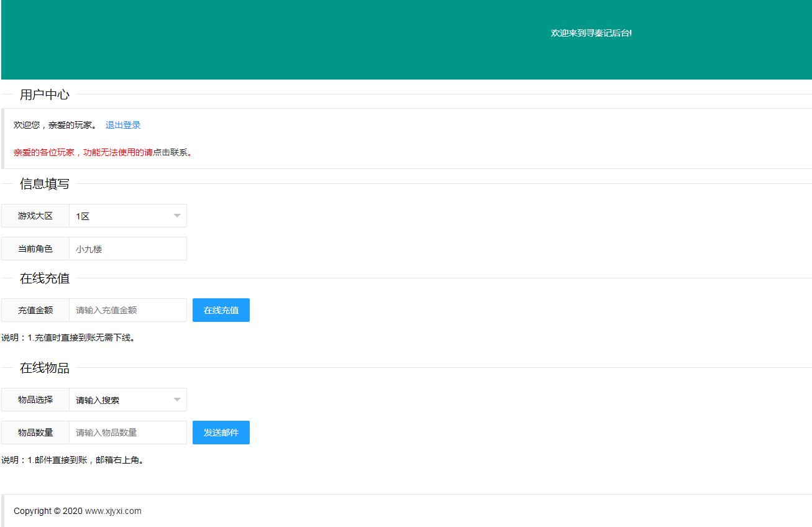Focus the 当前角色 input showing 小九楼
The height and width of the screenshot is (527, 812).
click(127, 249)
